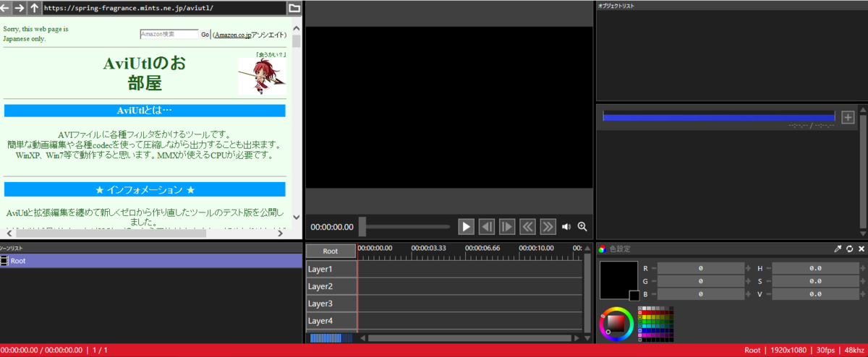Image resolution: width=868 pixels, height=357 pixels.
Task: Click the 00:00:03.33 ruler mark
Action: [429, 248]
